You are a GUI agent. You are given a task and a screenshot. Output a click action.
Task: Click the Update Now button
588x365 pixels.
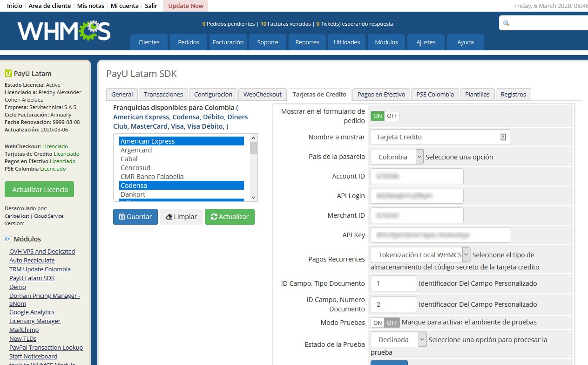186,6
